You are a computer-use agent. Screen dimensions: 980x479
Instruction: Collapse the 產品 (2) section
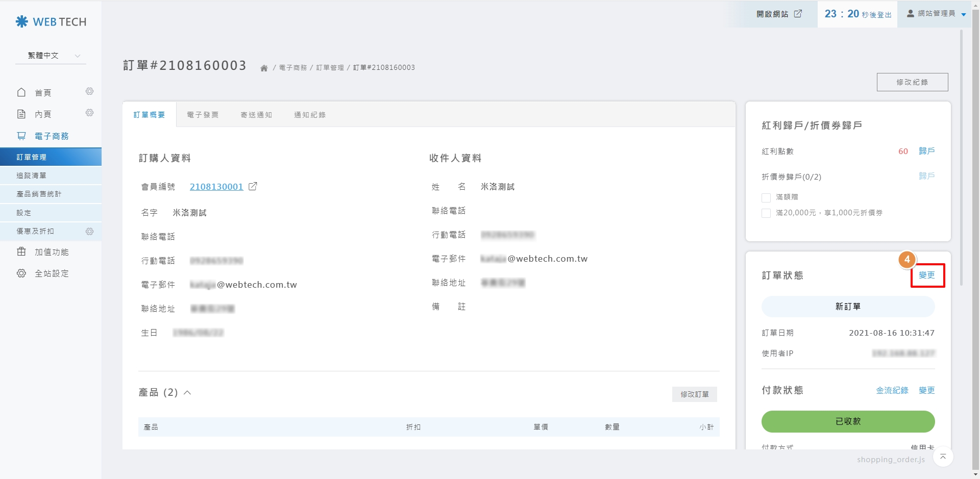point(187,393)
